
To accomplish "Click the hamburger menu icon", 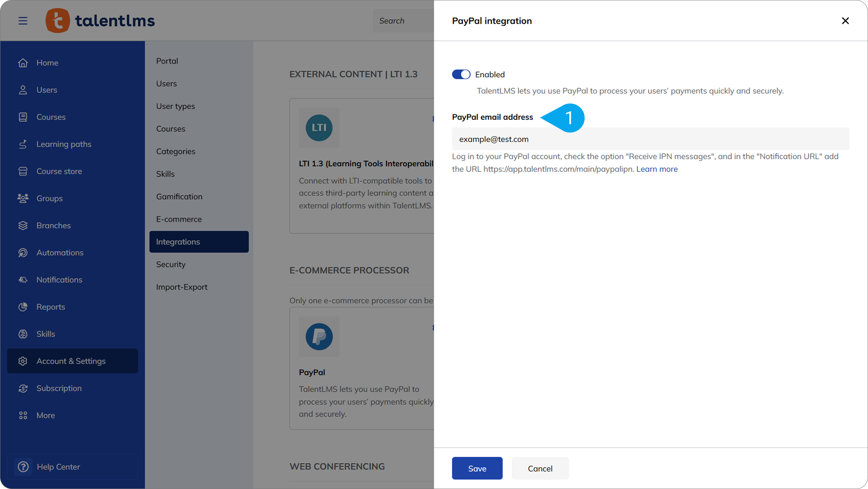I will tap(23, 21).
